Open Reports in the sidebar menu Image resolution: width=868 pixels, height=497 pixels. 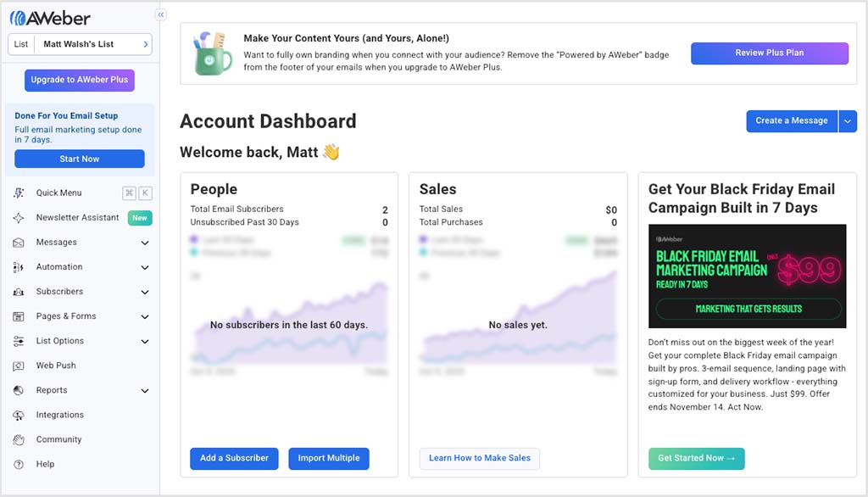pyautogui.click(x=52, y=390)
